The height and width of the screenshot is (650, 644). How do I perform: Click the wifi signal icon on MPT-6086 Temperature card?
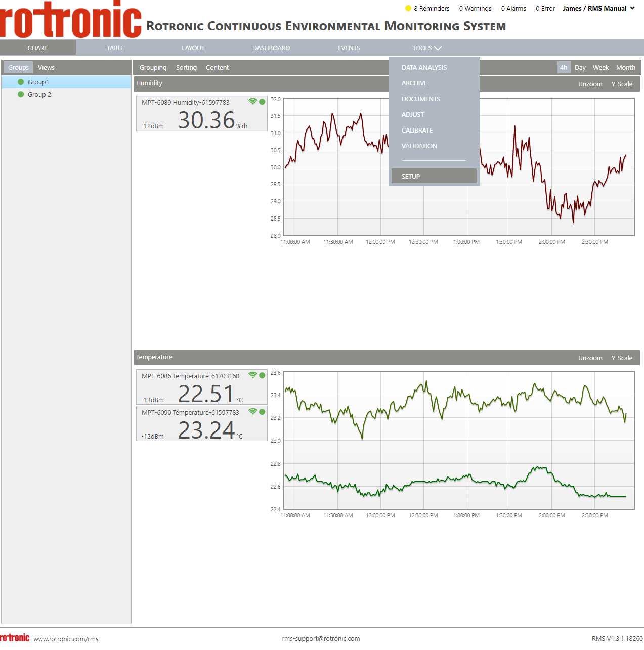253,375
